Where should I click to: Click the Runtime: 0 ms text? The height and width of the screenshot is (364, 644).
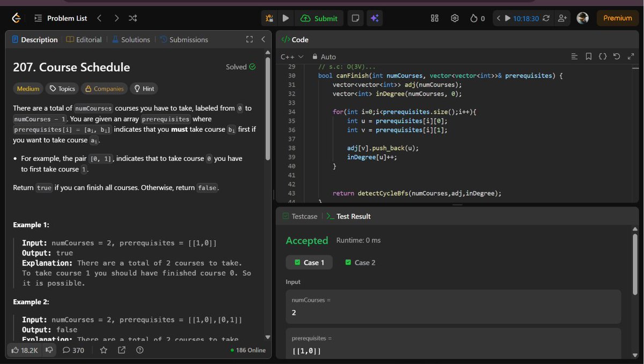click(358, 240)
